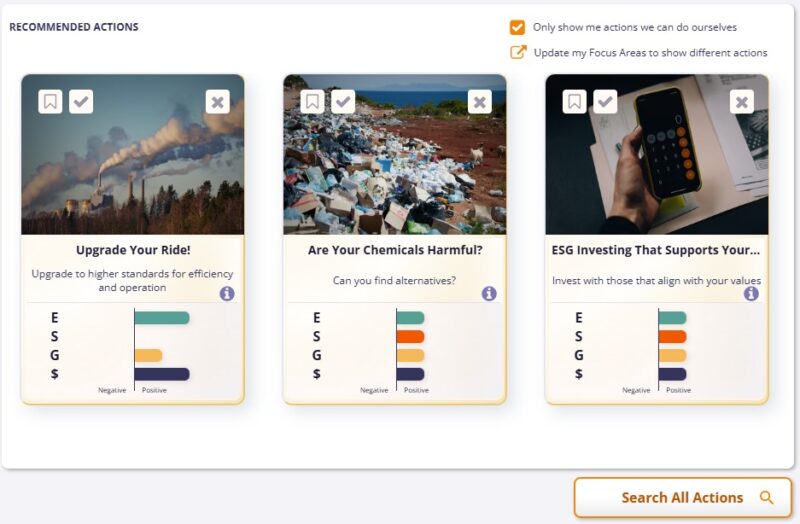Screen dimensions: 800x524
Task: Mark Upgrade Your Ride as done
Action: pos(81,102)
